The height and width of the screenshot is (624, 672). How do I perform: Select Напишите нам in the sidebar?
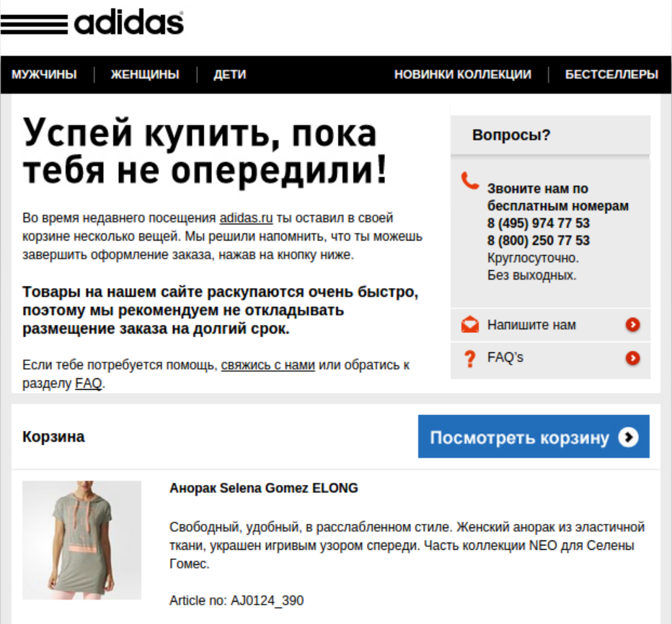coord(550,325)
